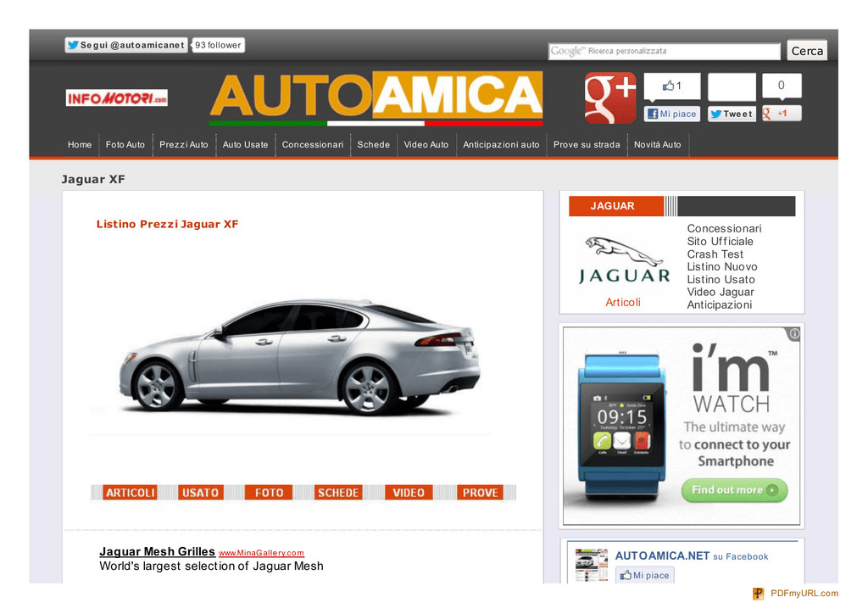This screenshot has height=614, width=868.
Task: Click the Jaguar Mesh Grilles ad link
Action: click(157, 551)
